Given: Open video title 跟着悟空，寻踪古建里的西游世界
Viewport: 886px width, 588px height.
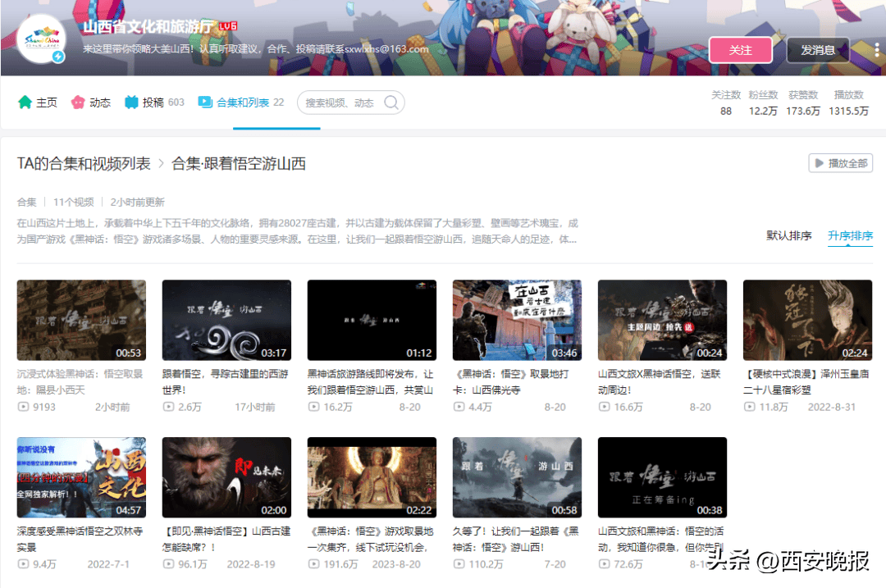Looking at the screenshot, I should pos(226,382).
